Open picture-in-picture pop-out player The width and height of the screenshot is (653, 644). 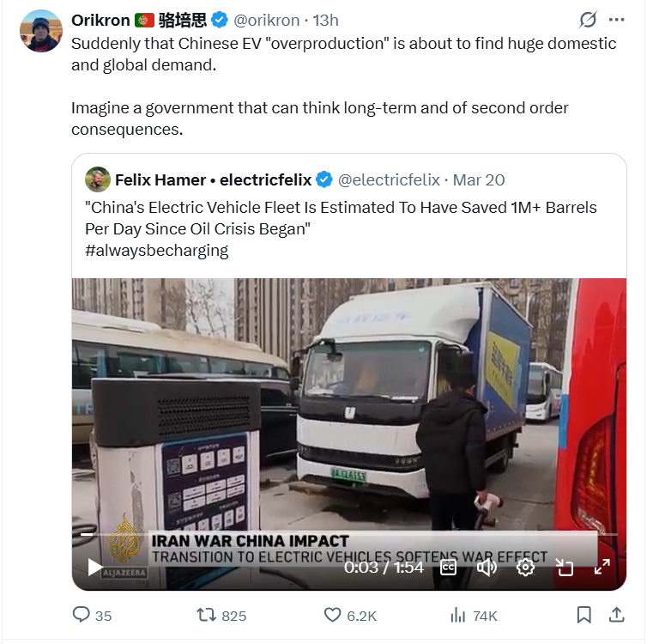(x=564, y=567)
